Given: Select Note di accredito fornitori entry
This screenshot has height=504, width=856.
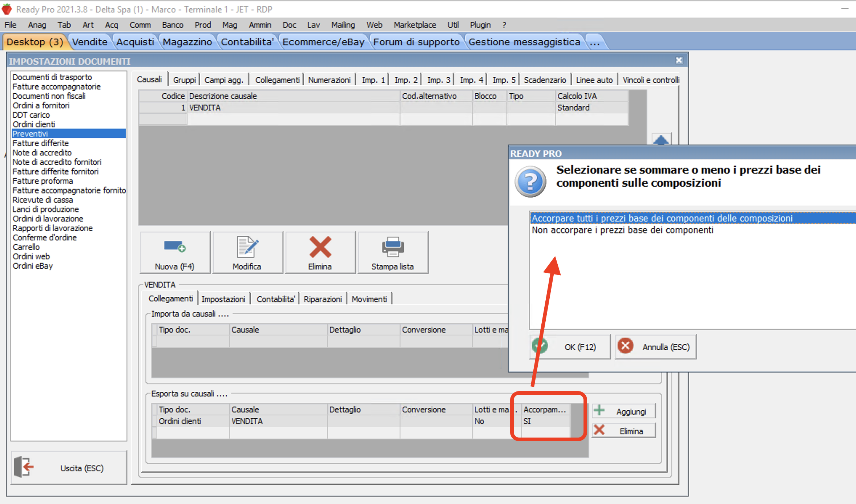Looking at the screenshot, I should pos(69,162).
